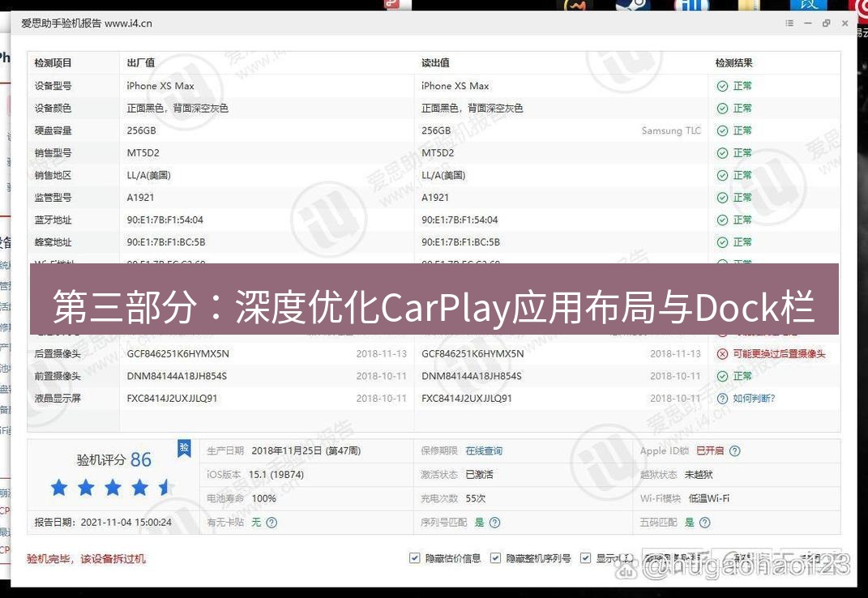Click the green checkmark beside 蓝牙地址 row

pyautogui.click(x=721, y=220)
